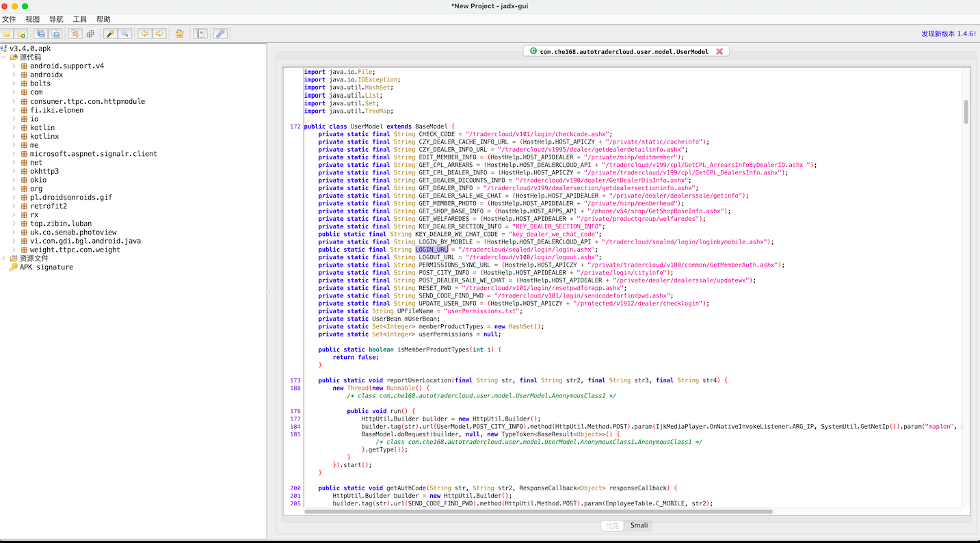The height and width of the screenshot is (543, 980).
Task: Click the APK signature key icon
Action: pyautogui.click(x=14, y=267)
